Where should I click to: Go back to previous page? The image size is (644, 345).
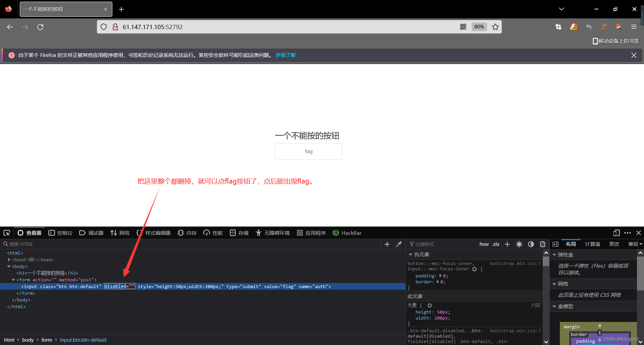pos(10,27)
